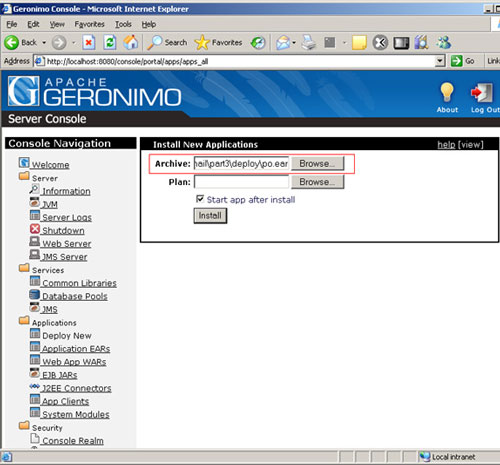Click the Information magnifier icon
This screenshot has width=500, height=465.
tap(34, 189)
